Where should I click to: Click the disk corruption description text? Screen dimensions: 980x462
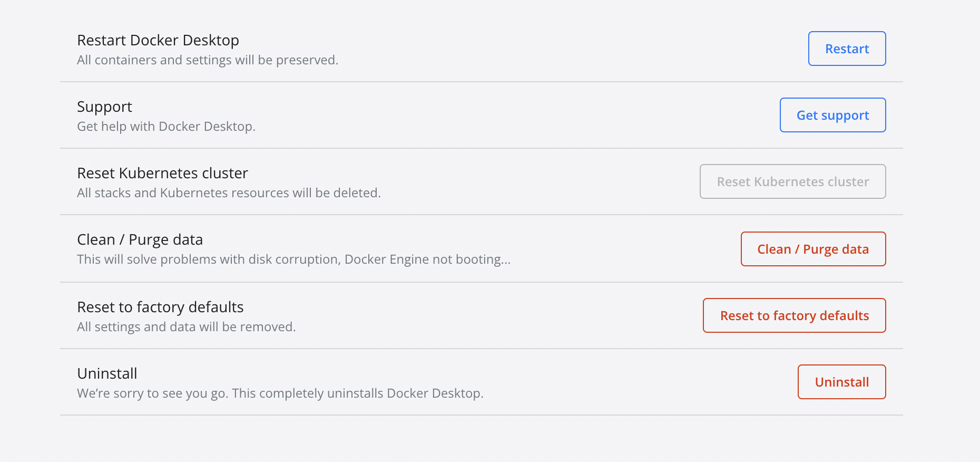click(x=293, y=259)
